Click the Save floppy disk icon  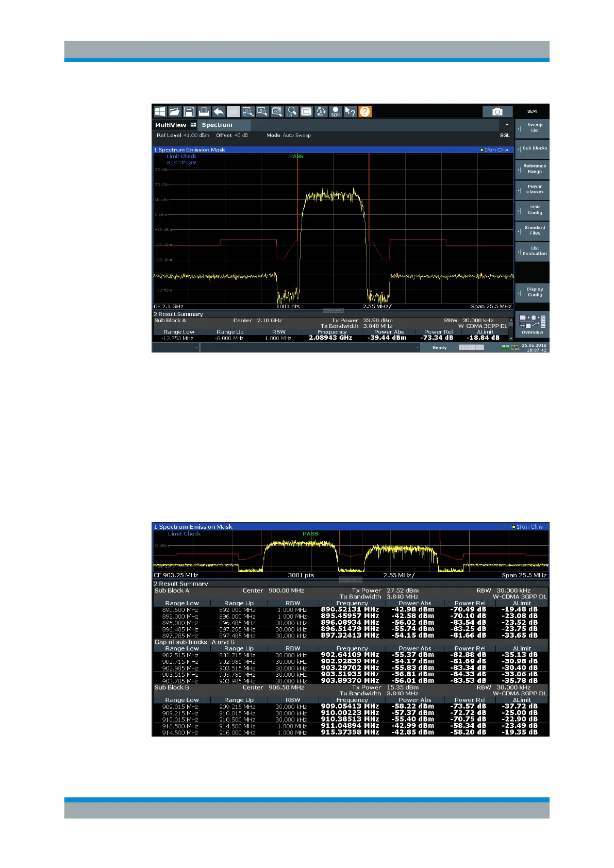[x=189, y=112]
